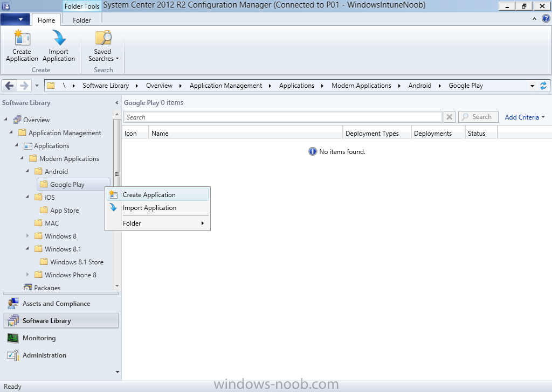This screenshot has height=392, width=552.
Task: Click Modern Applications in the breadcrumb
Action: click(x=361, y=86)
